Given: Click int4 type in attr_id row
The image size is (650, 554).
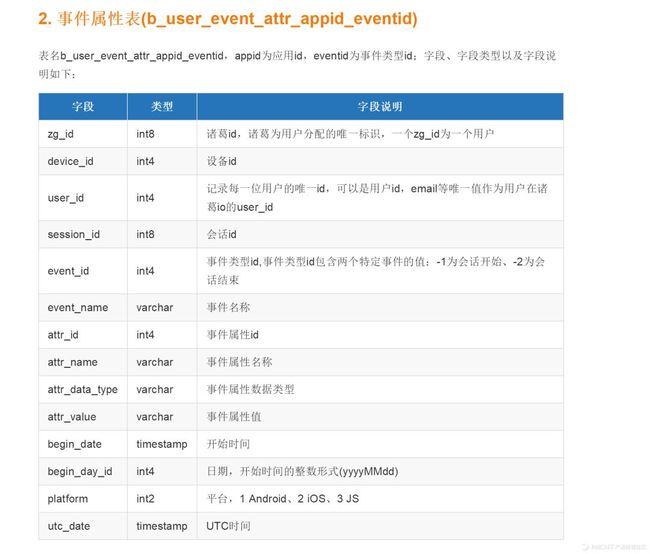Looking at the screenshot, I should [x=145, y=335].
